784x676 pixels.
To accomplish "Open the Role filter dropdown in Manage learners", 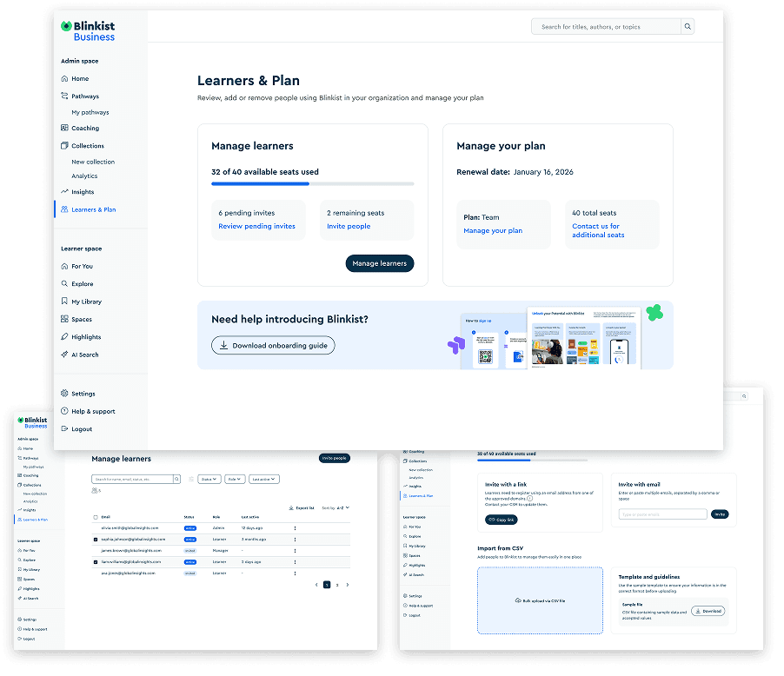I will (x=235, y=479).
